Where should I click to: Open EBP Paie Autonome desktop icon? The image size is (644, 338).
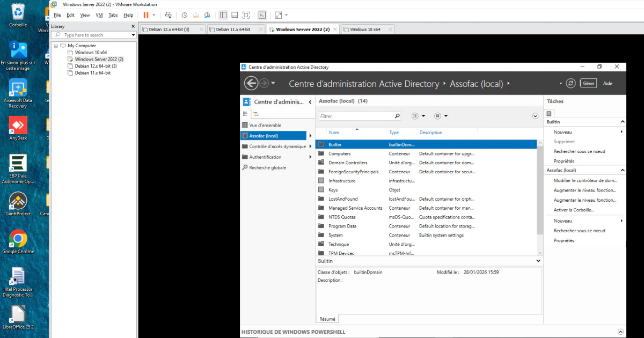click(18, 170)
